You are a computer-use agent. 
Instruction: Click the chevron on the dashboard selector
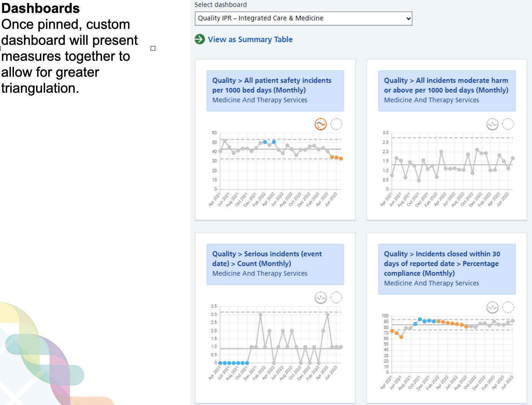[x=408, y=18]
